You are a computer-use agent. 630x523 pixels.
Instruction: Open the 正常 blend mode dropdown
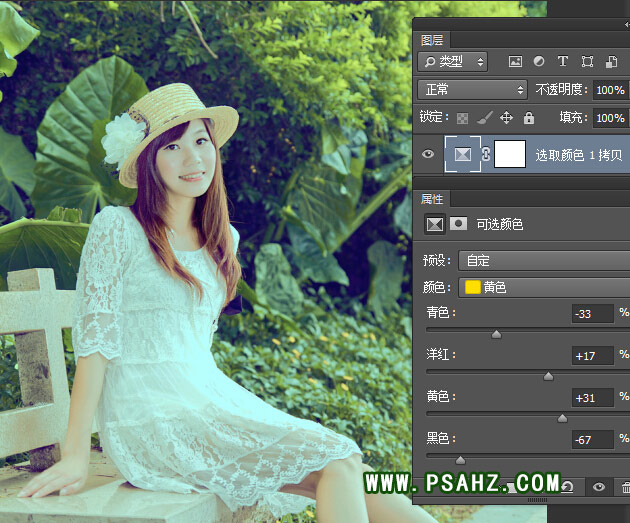pyautogui.click(x=472, y=89)
